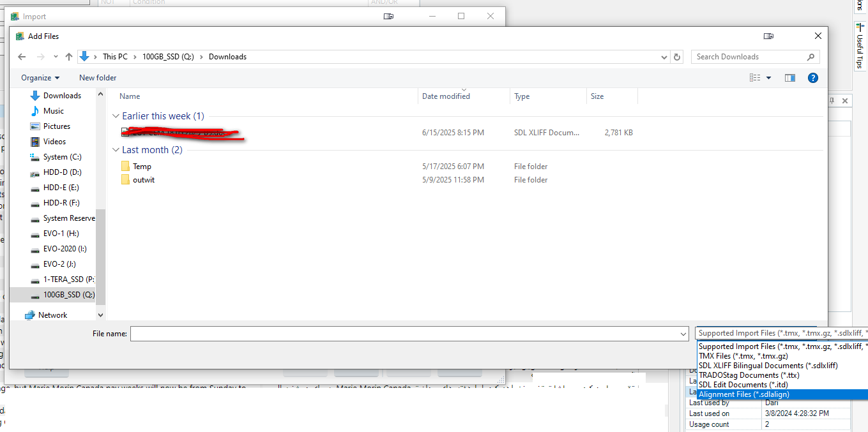868x432 pixels.
Task: Click the search magnifier icon
Action: [x=812, y=57]
